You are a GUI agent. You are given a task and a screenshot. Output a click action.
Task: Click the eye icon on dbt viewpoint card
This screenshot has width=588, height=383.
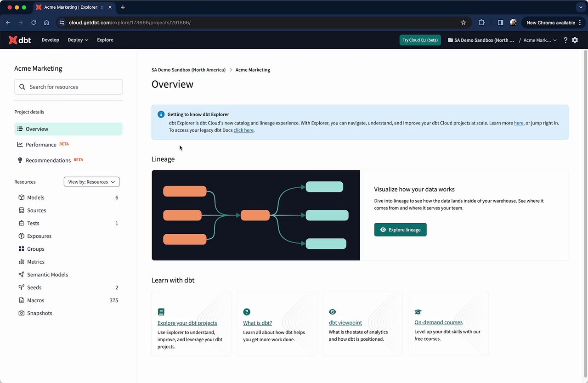coord(333,312)
